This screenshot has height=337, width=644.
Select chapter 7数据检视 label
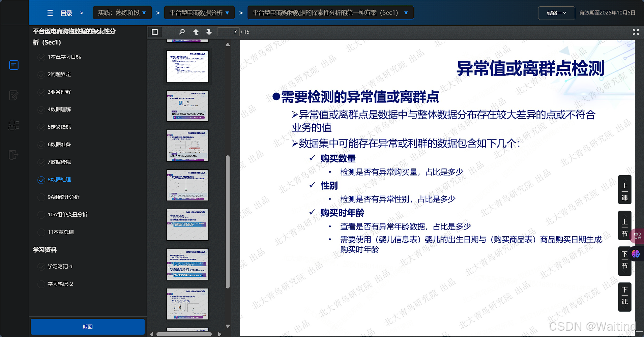59,162
